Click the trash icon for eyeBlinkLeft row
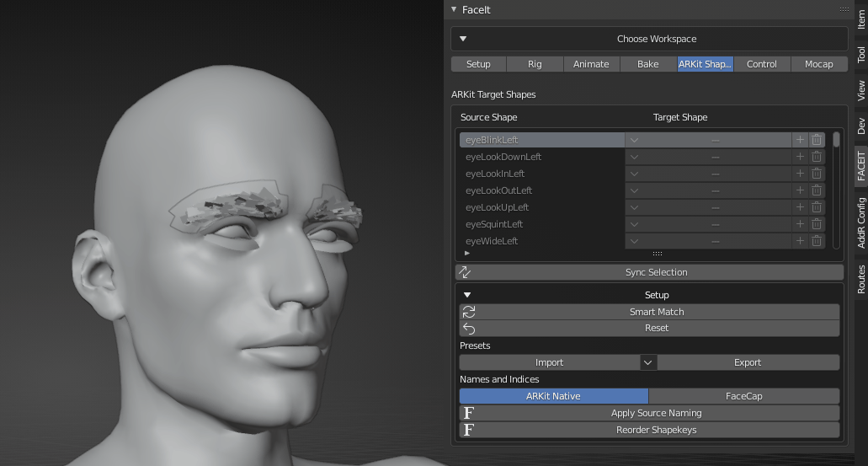868x466 pixels. pyautogui.click(x=816, y=140)
